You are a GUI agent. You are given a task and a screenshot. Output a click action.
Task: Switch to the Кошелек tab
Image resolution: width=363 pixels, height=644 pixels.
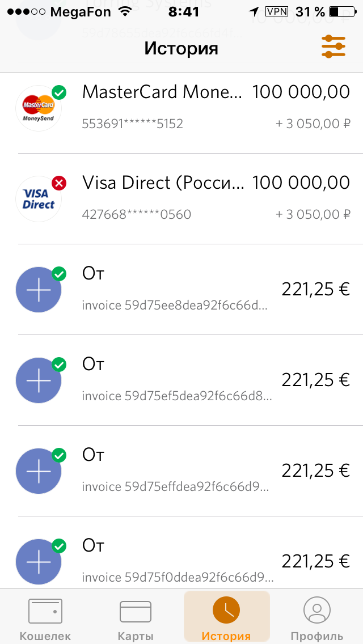pos(45,619)
